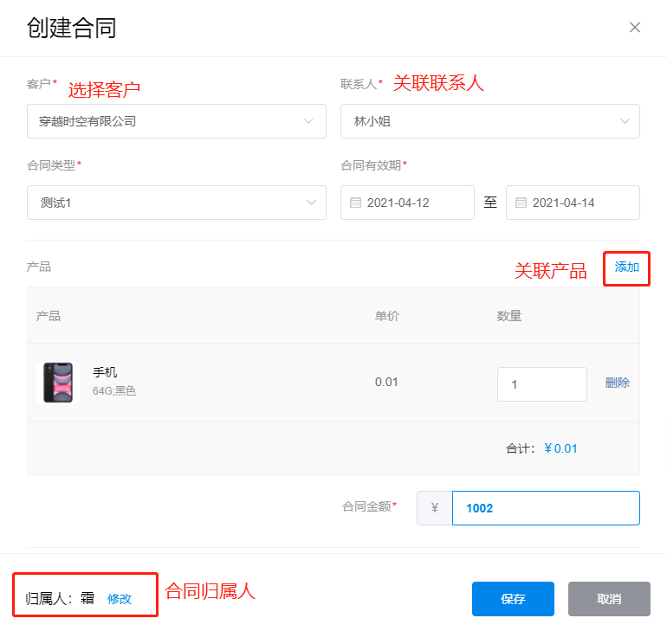
Task: Click the end date calendar icon
Action: pos(521,203)
